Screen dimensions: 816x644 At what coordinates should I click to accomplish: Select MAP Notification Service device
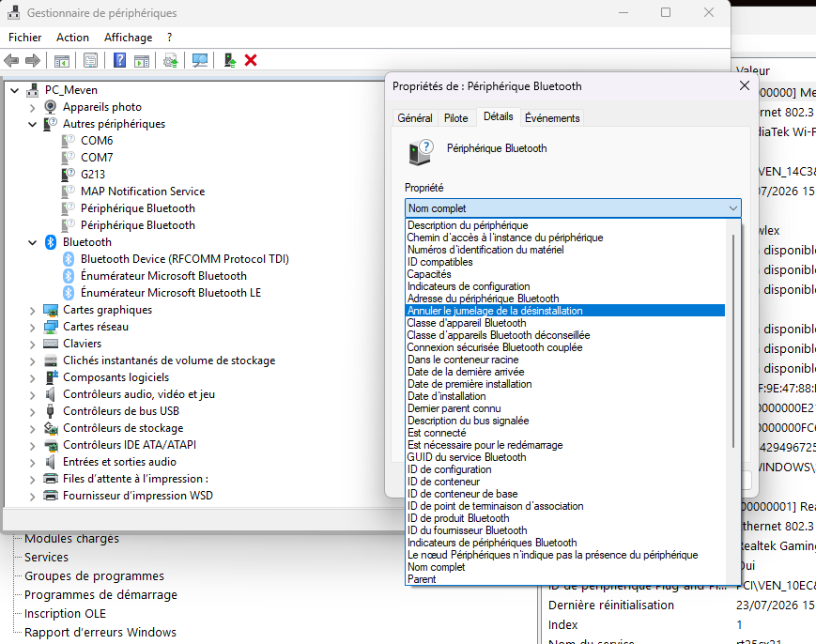(143, 192)
